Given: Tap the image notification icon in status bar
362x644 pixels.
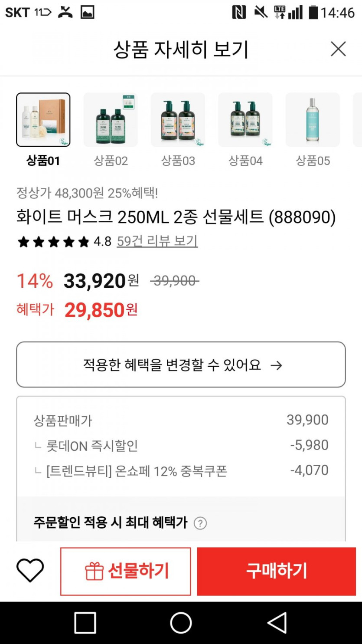Looking at the screenshot, I should (x=88, y=13).
